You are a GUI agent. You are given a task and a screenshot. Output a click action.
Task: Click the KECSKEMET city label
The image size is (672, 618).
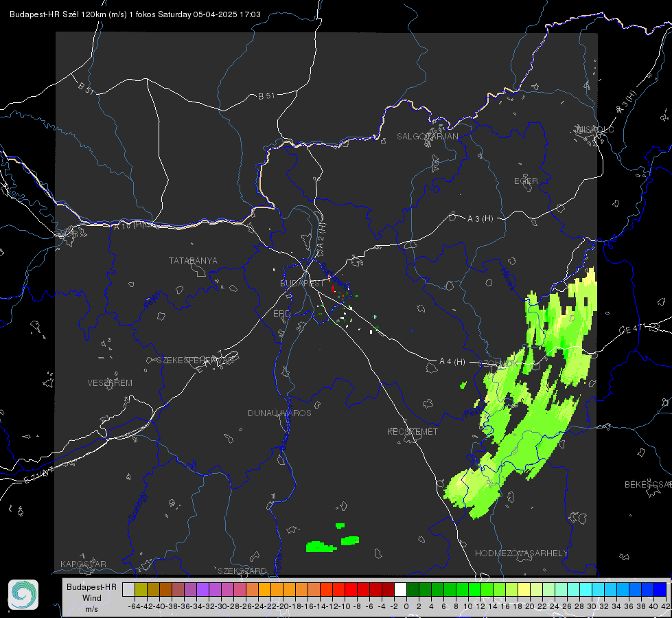(413, 431)
